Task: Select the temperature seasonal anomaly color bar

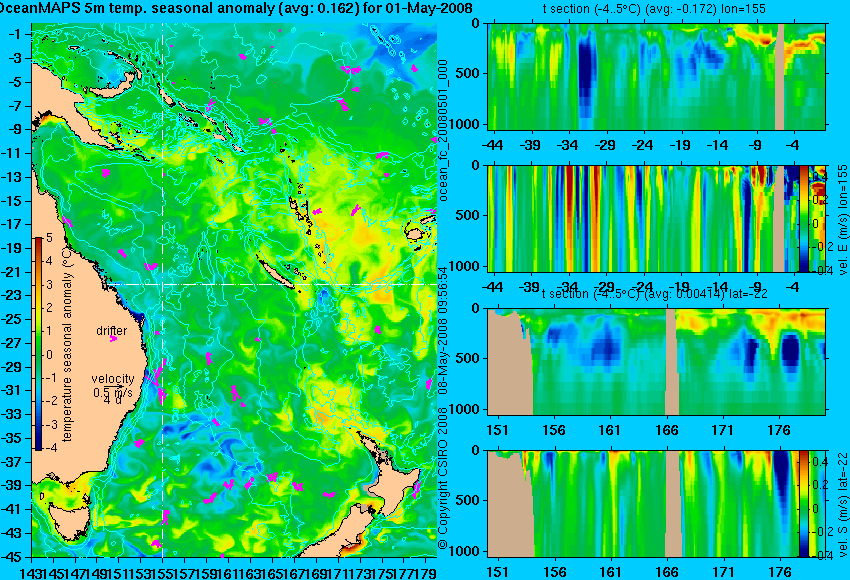Action: tap(39, 344)
